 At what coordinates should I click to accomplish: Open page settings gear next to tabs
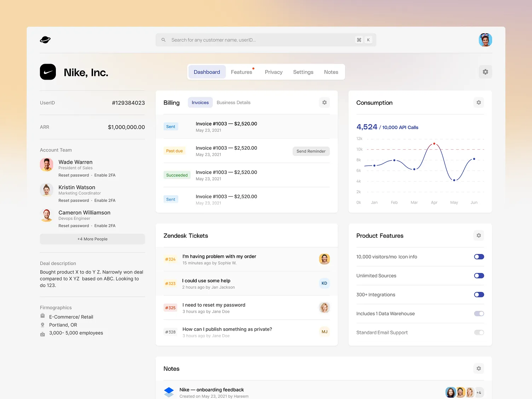coord(485,72)
